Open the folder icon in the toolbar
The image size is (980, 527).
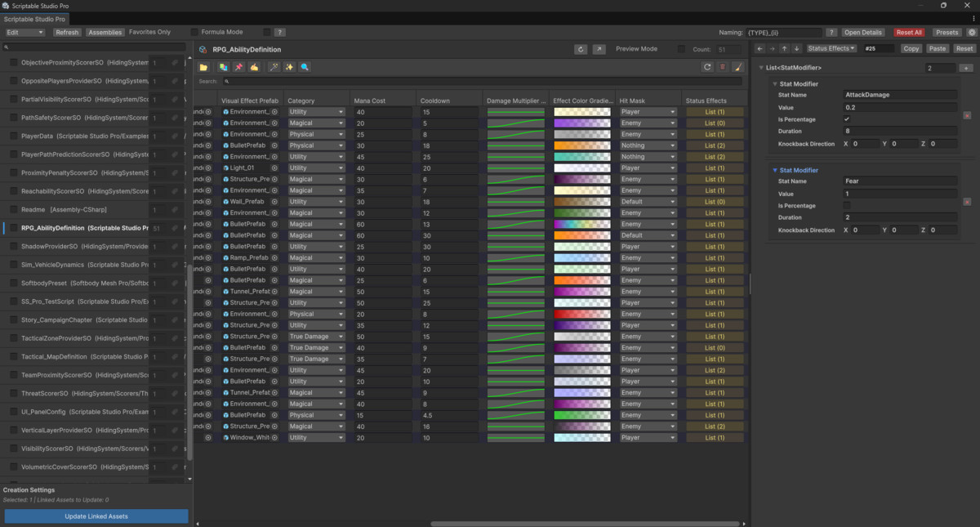[203, 67]
